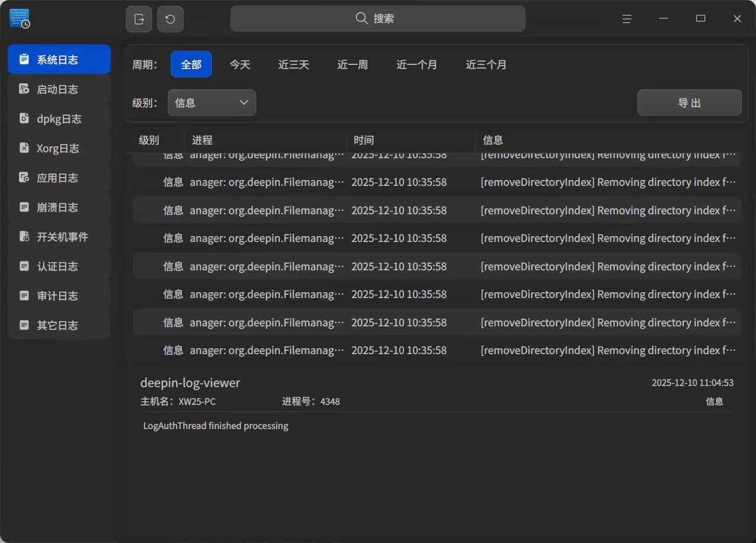Choose the 近三个月 period button

point(486,64)
